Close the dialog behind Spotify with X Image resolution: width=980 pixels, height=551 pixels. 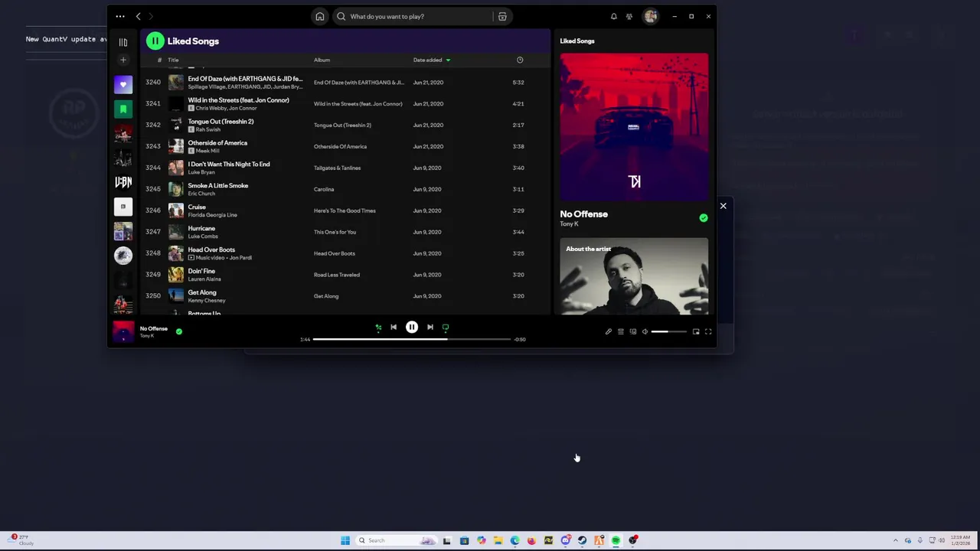[x=723, y=206]
